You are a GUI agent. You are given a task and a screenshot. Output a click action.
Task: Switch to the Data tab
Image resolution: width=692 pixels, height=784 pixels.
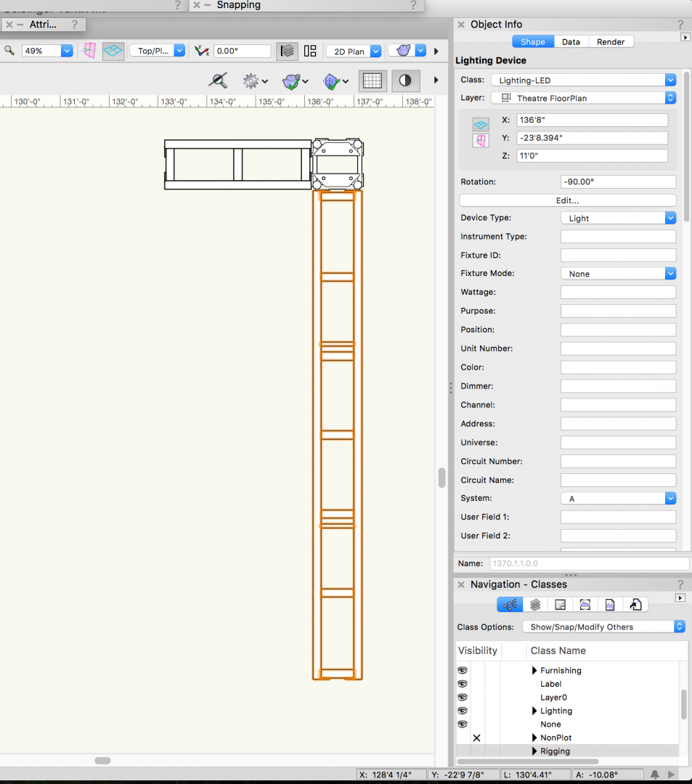click(x=571, y=42)
